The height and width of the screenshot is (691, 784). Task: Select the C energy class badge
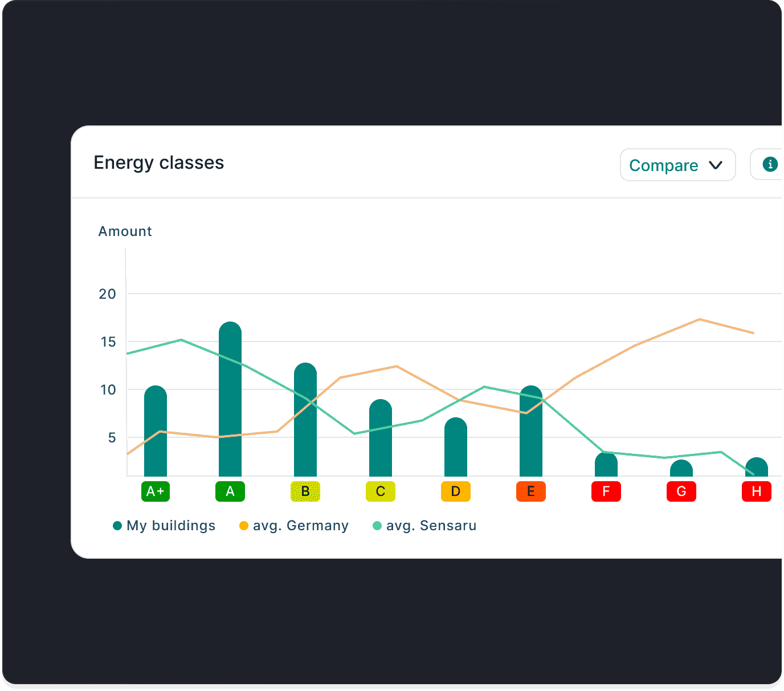point(381,491)
